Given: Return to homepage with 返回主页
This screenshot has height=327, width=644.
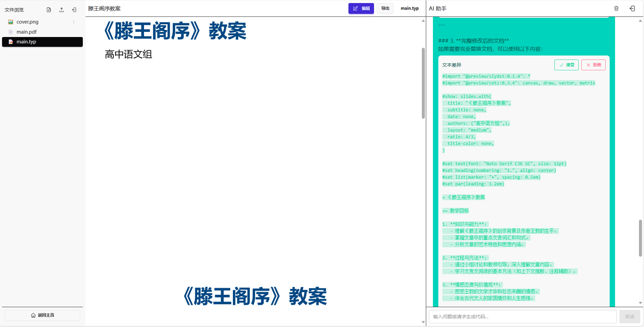Looking at the screenshot, I should click(42, 315).
